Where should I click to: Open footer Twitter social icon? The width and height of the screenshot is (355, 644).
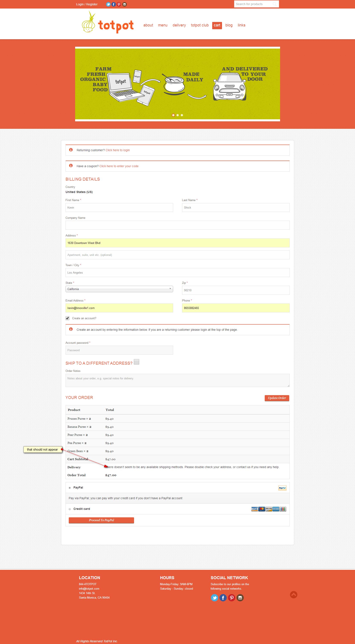[214, 598]
